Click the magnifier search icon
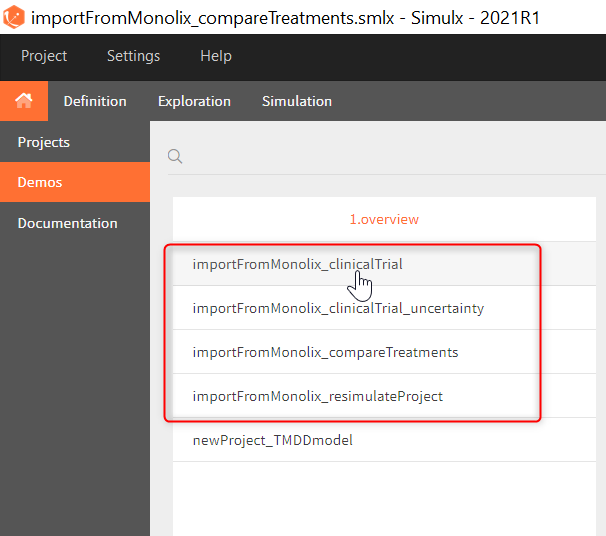The image size is (606, 536). [175, 156]
